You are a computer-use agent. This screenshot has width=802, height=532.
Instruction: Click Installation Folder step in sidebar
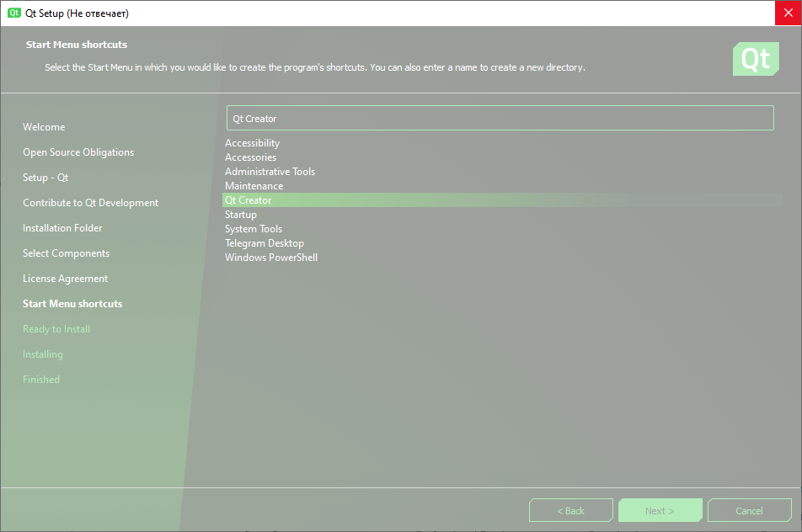tap(62, 228)
